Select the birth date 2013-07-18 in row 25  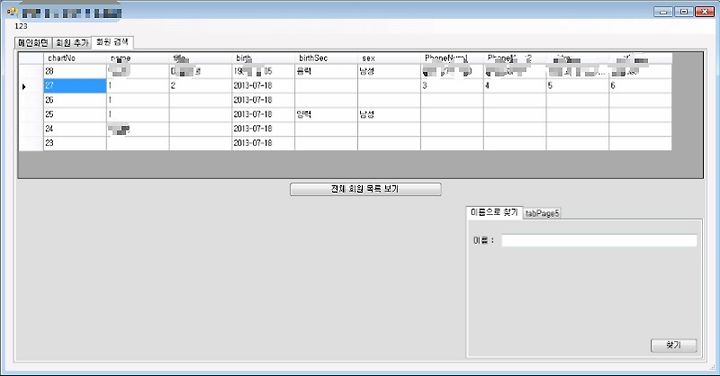(263, 114)
